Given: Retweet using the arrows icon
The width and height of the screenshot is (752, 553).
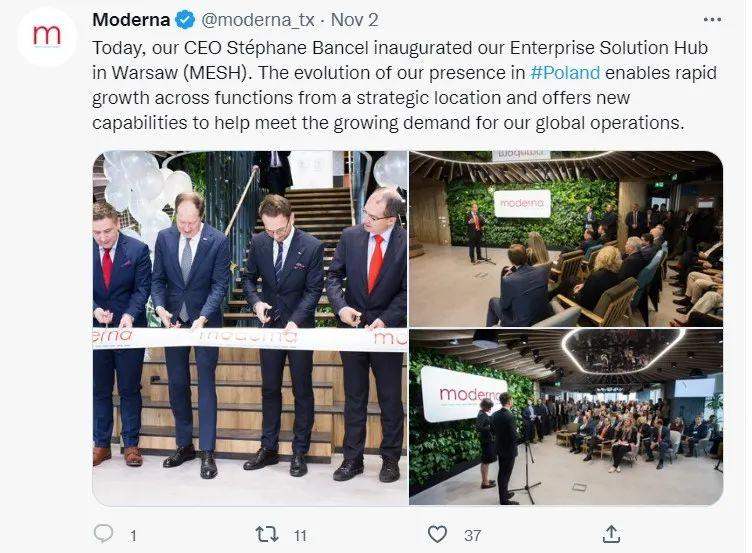Looking at the screenshot, I should pos(267,534).
